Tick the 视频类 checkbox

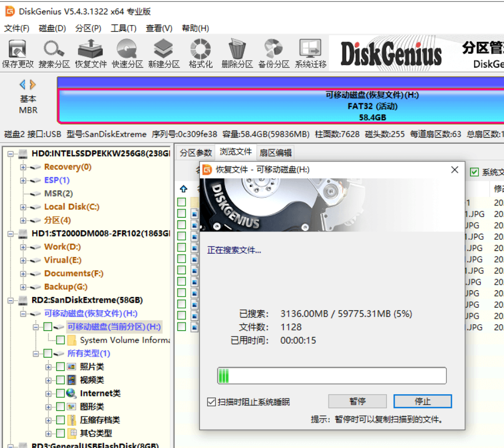coord(61,380)
